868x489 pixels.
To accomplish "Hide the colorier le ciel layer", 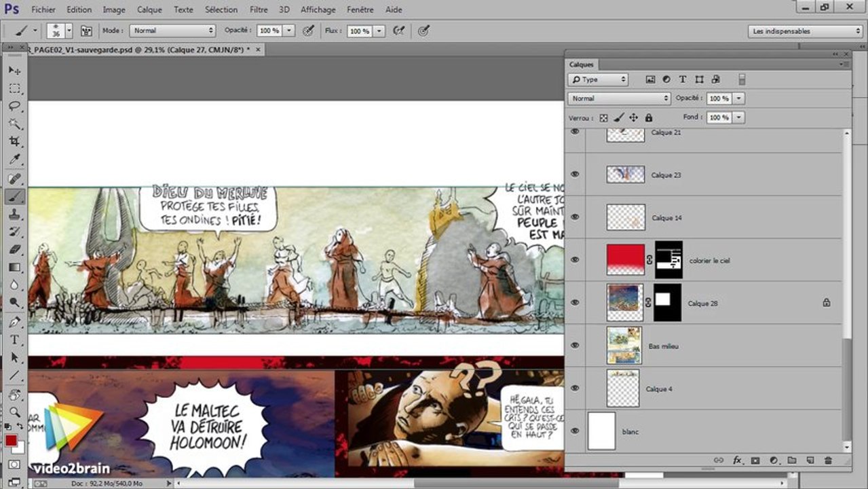I will click(x=575, y=259).
